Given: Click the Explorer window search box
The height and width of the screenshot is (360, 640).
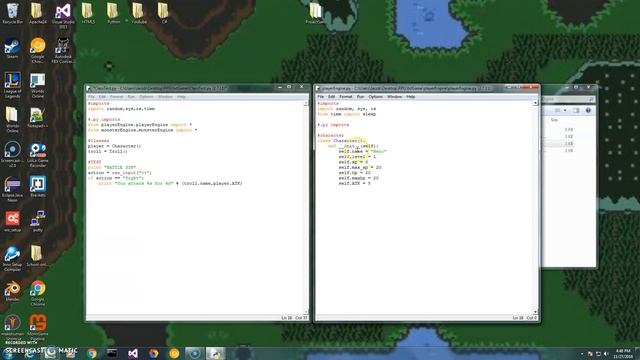Looking at the screenshot, I should [568, 99].
